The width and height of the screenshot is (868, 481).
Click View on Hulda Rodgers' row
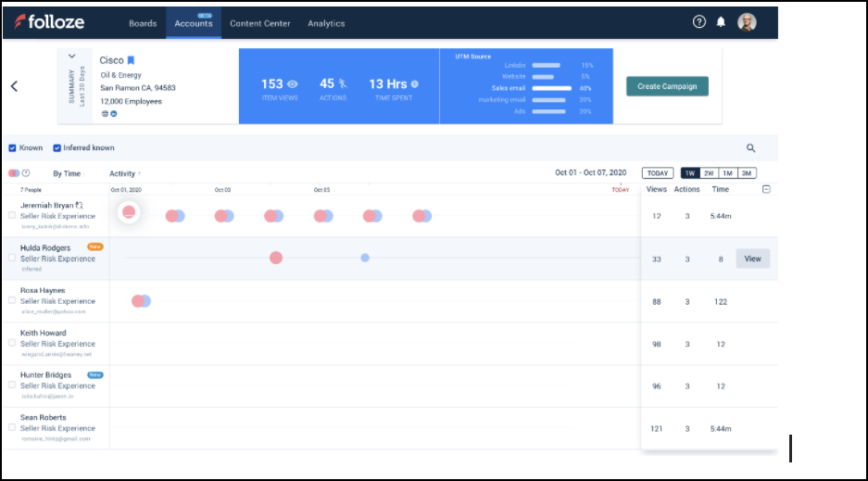tap(752, 259)
